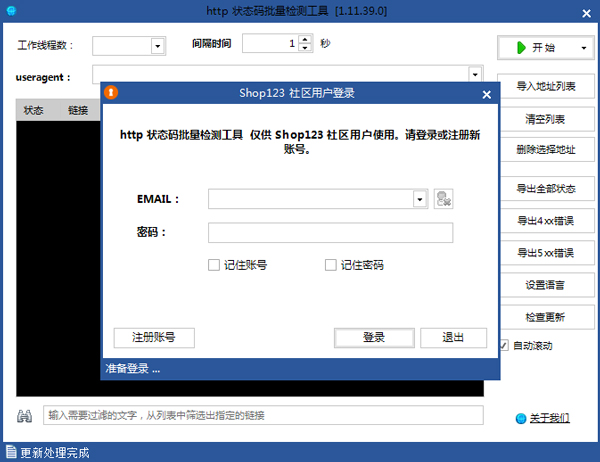The image size is (600, 462).
Task: Click the globe icon beside 关于我们
Action: click(520, 418)
